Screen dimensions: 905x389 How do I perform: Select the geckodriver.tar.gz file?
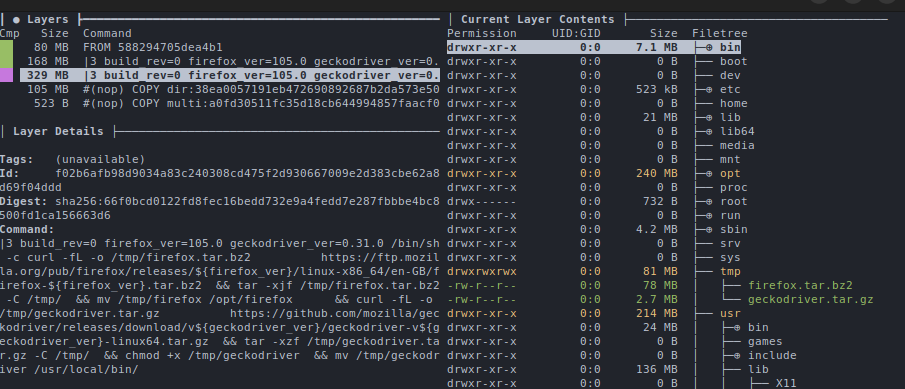(810, 300)
